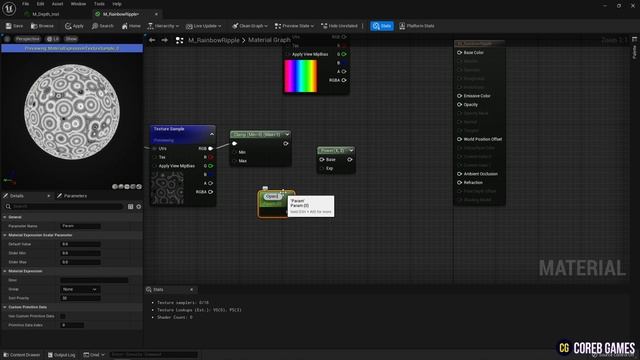Open the Tools menu
Viewport: 640px width, 360px height.
99,4
